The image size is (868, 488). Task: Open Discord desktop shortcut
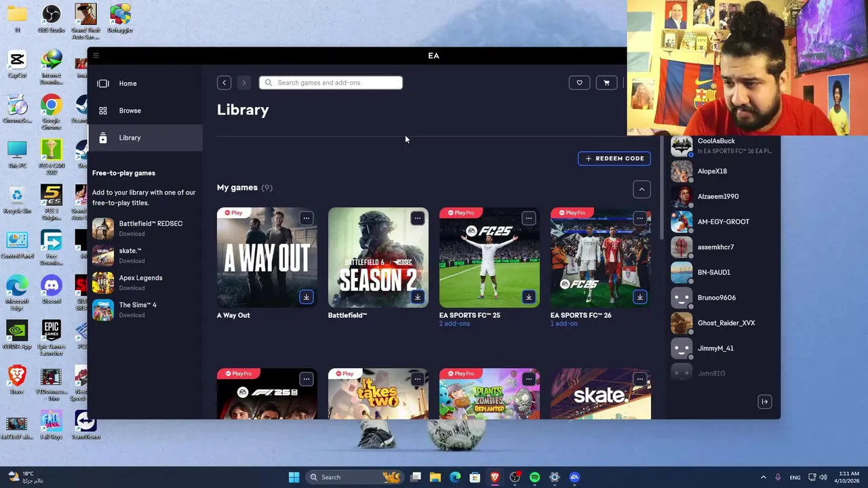tap(51, 289)
